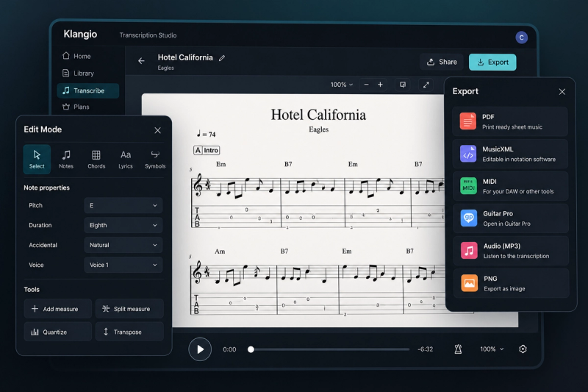Click the Split measure button
Screen dimensions: 588x392
click(129, 309)
